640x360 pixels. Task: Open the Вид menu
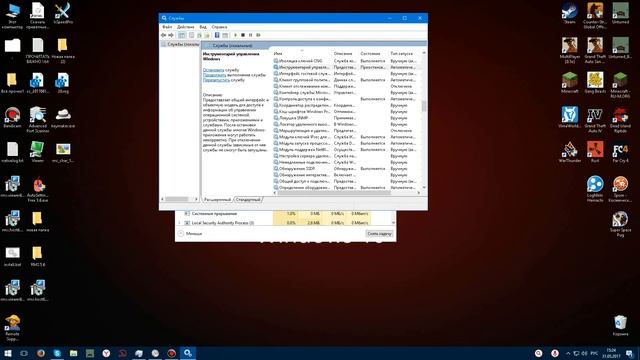pyautogui.click(x=203, y=27)
